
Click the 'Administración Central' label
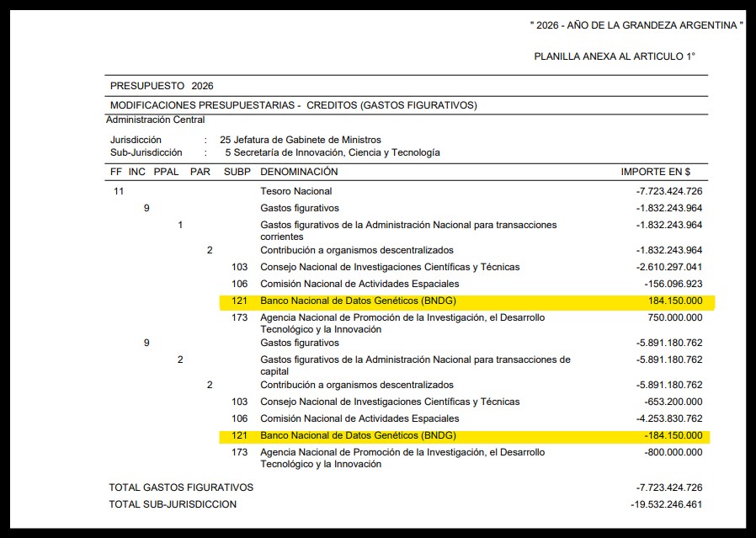tap(155, 120)
